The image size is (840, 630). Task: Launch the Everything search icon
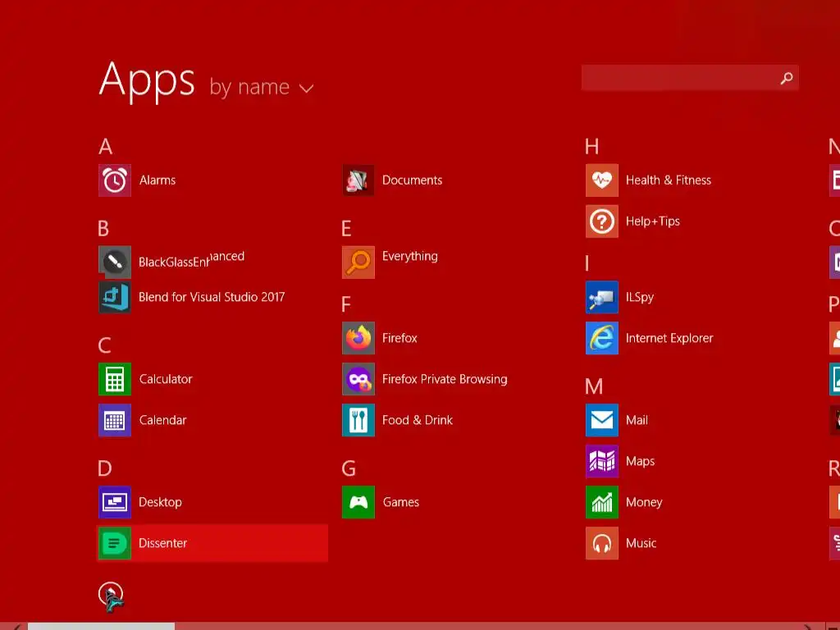358,262
